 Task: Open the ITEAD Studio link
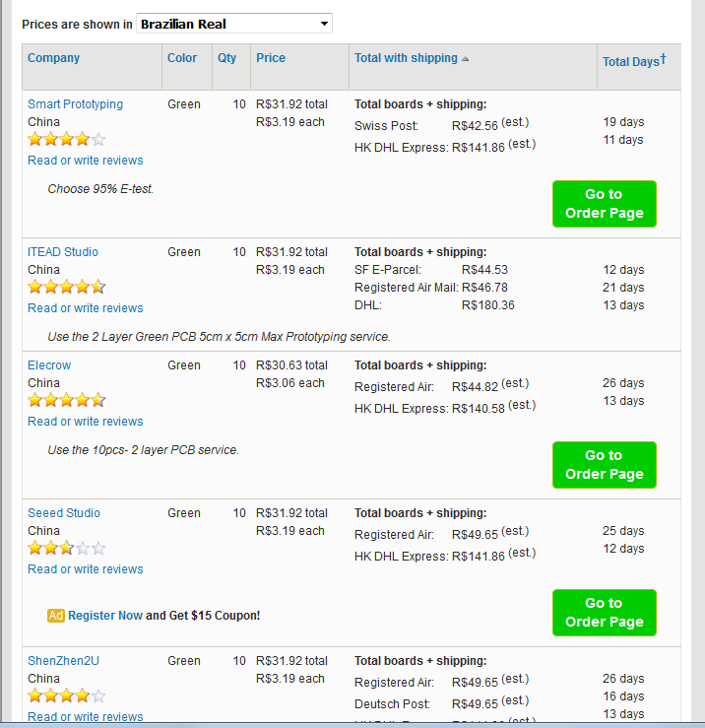point(63,251)
